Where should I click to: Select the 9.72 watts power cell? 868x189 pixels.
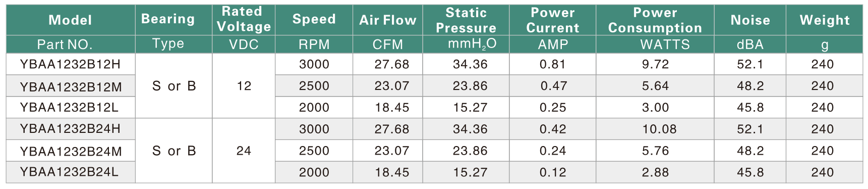pyautogui.click(x=655, y=64)
